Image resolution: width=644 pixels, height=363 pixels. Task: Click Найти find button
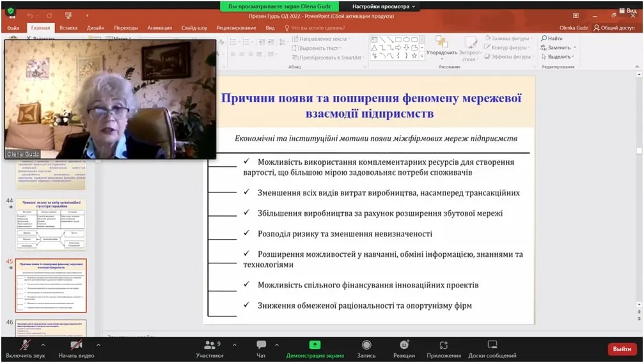click(552, 38)
